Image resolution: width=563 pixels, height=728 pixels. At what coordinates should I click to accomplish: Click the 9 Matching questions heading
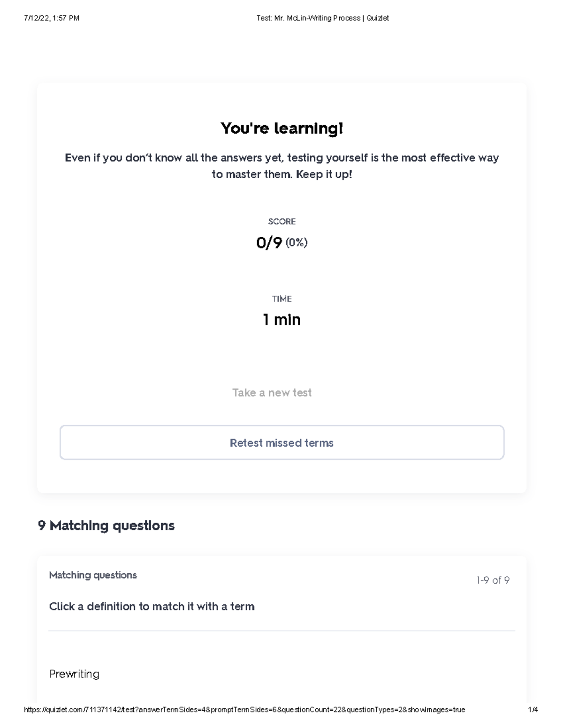(106, 525)
